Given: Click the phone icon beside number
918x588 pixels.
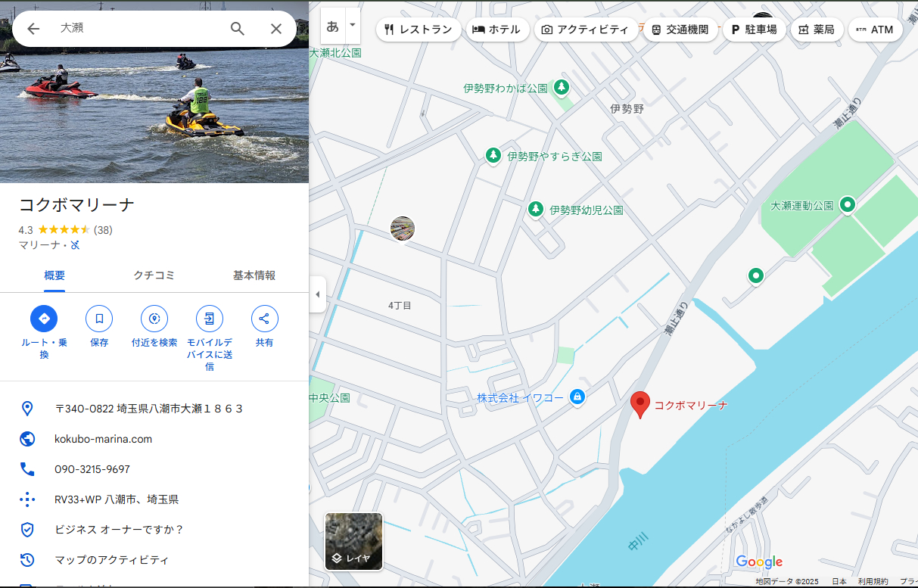Looking at the screenshot, I should [x=27, y=469].
